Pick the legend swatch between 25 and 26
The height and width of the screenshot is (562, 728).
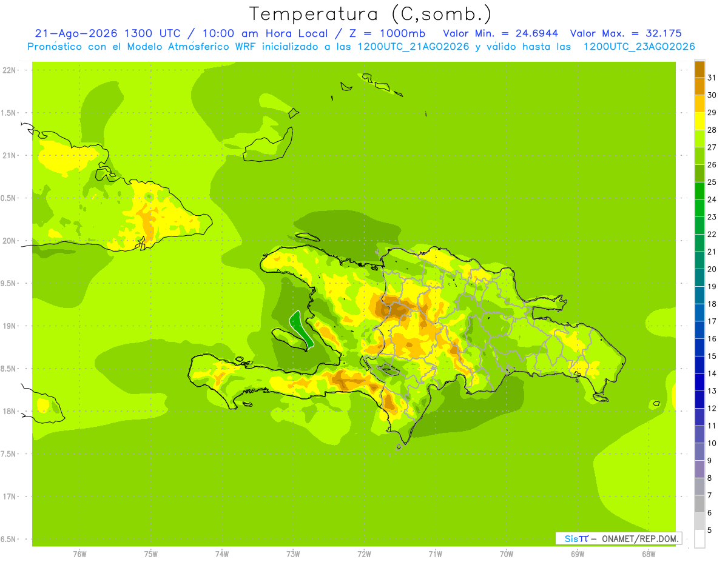coord(699,173)
